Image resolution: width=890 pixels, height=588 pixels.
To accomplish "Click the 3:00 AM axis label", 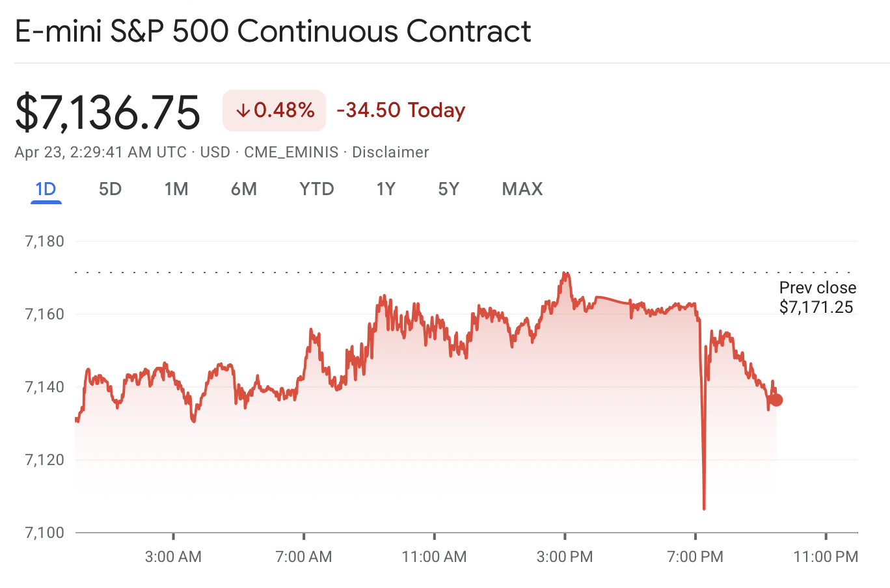I will [173, 557].
